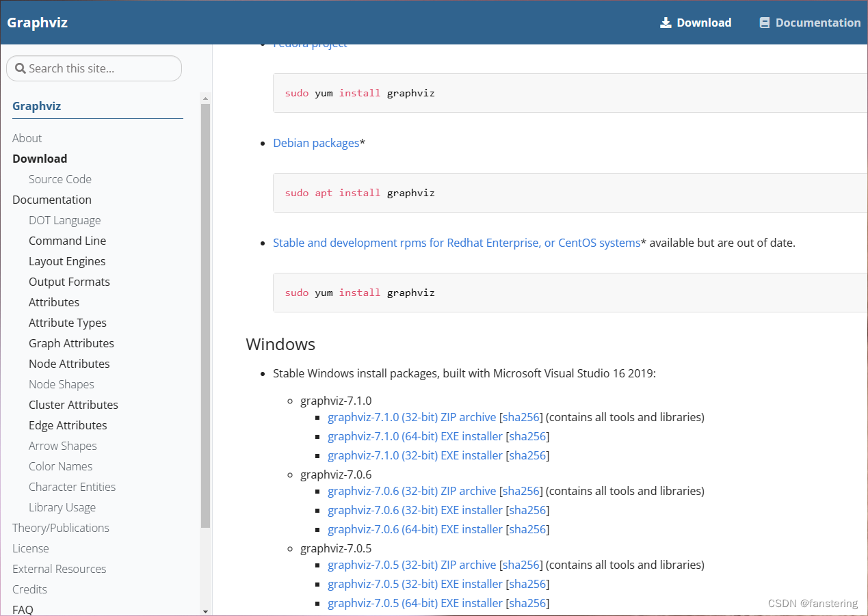Download graphviz-7.0.6 (32-bit) EXE installer
This screenshot has height=616, width=868.
415,510
